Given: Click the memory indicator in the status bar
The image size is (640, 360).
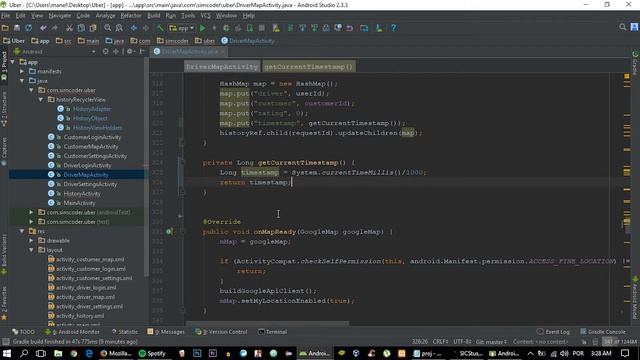Looking at the screenshot, I should click(x=620, y=342).
